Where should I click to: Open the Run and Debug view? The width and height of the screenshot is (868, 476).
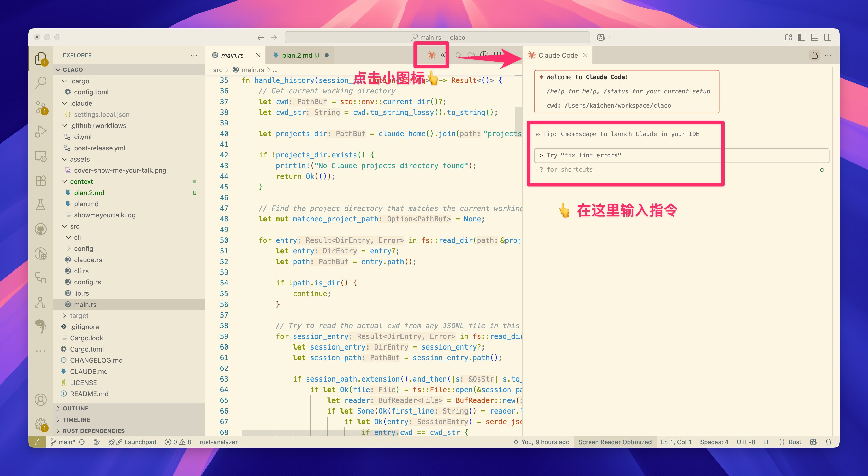tap(41, 132)
